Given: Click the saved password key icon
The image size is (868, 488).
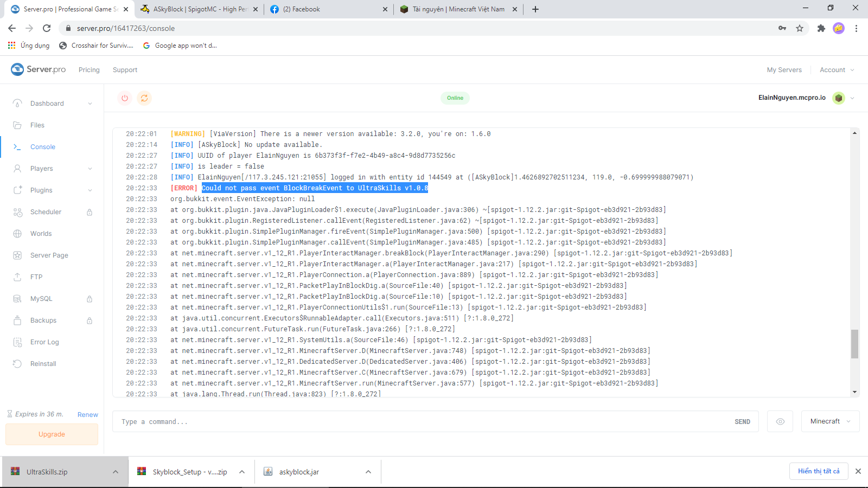Looking at the screenshot, I should [782, 28].
